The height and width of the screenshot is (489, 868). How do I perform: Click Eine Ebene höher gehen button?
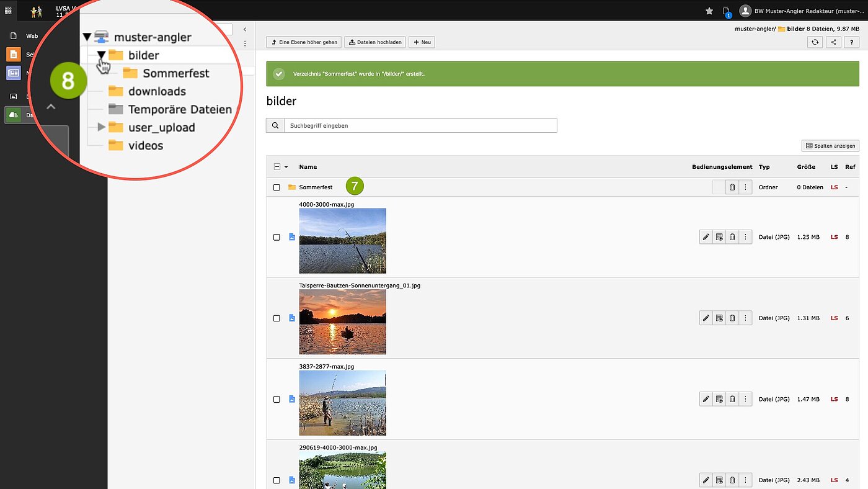click(304, 42)
